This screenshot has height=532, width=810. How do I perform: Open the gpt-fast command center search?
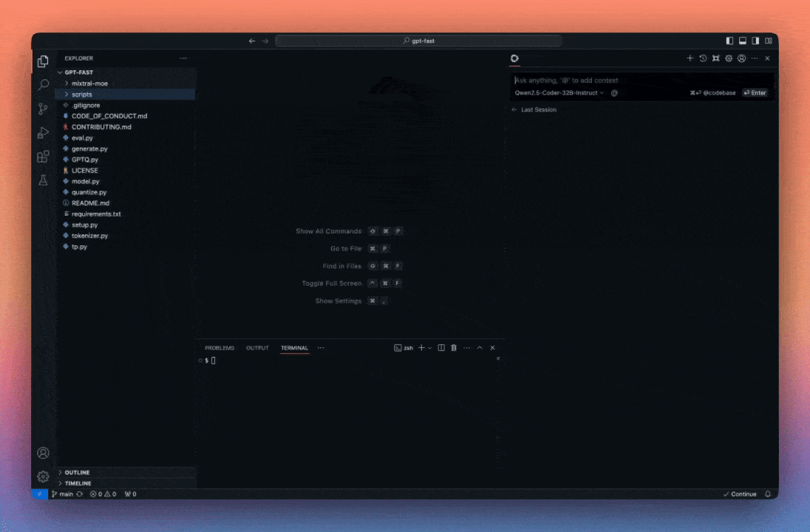(x=419, y=41)
